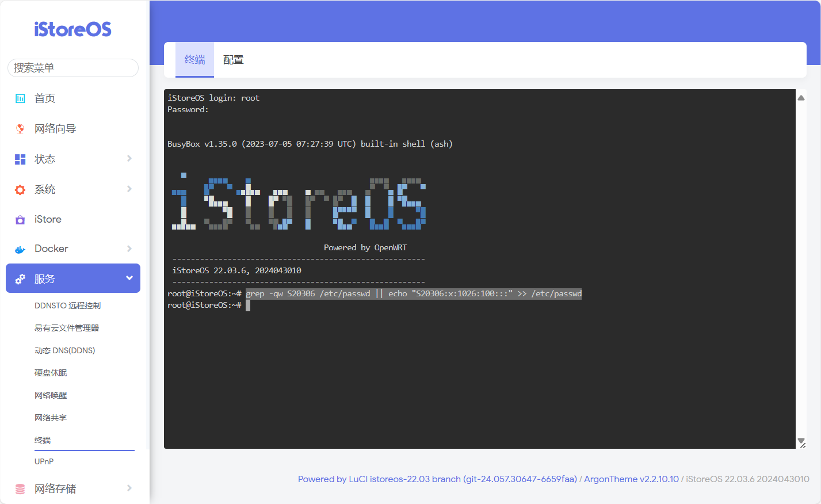This screenshot has width=821, height=504.
Task: Click the 搜索菜单 search field
Action: (73, 68)
